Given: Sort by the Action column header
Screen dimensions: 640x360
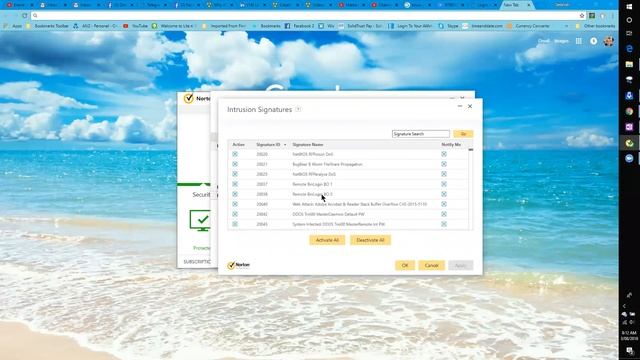Looking at the screenshot, I should click(x=238, y=145).
